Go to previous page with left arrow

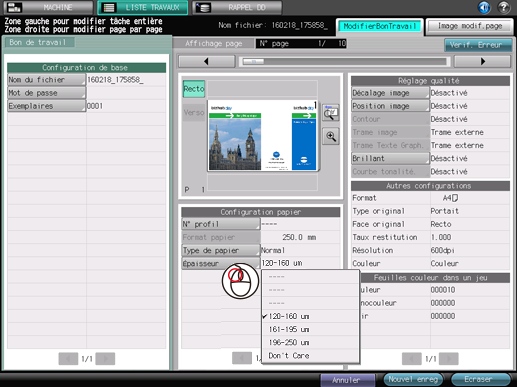coord(207,61)
